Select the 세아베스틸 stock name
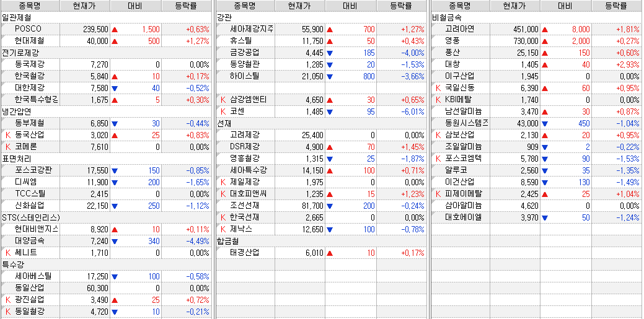 coord(33,276)
